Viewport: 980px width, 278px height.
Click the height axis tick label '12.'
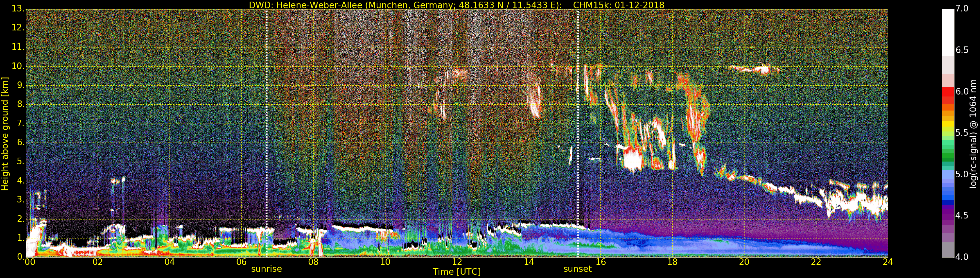(x=18, y=27)
